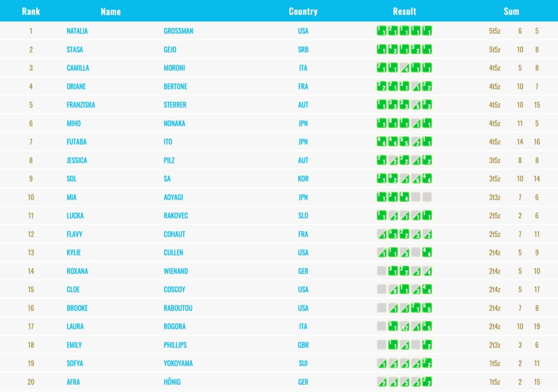Click SUI country code

click(x=303, y=364)
